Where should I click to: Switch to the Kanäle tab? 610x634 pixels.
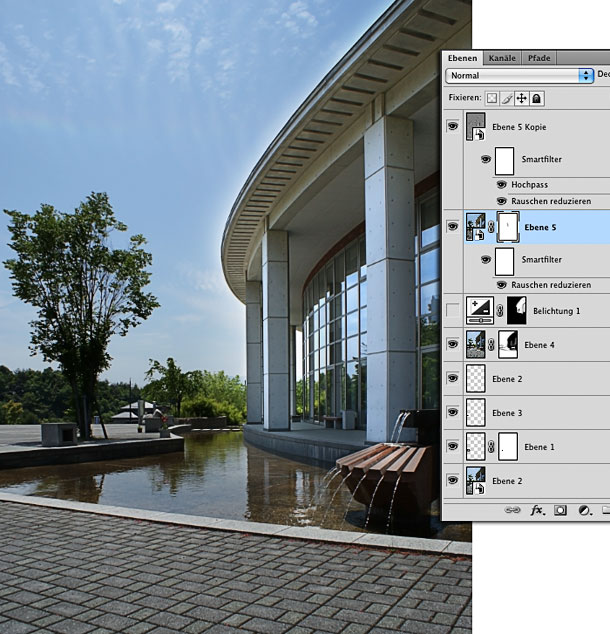(x=502, y=58)
